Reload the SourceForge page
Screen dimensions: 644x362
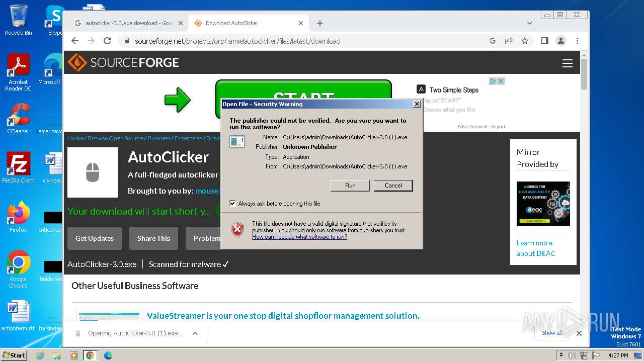[x=107, y=41]
